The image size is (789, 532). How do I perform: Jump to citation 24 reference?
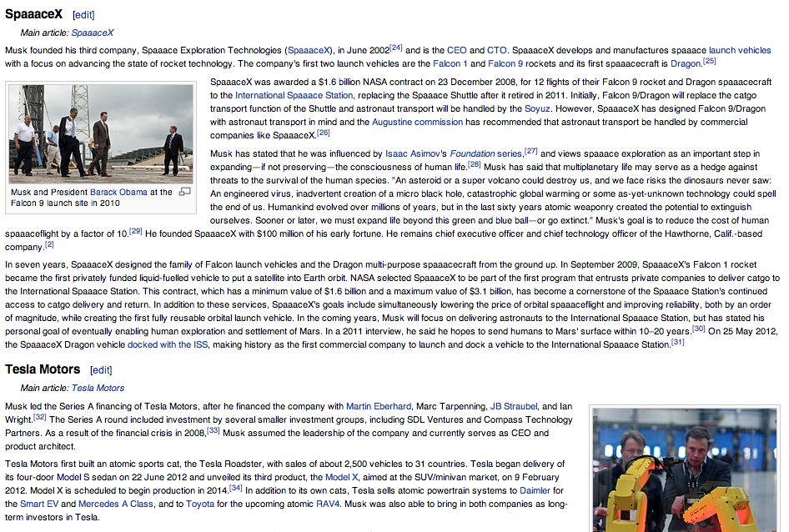pyautogui.click(x=396, y=47)
